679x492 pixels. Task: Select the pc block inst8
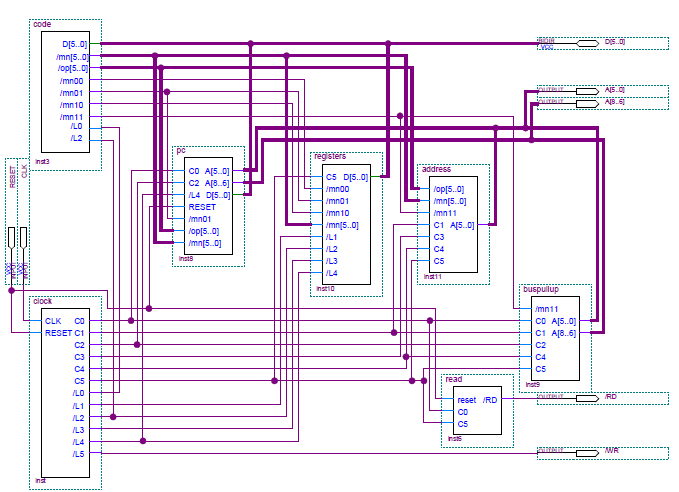point(208,206)
